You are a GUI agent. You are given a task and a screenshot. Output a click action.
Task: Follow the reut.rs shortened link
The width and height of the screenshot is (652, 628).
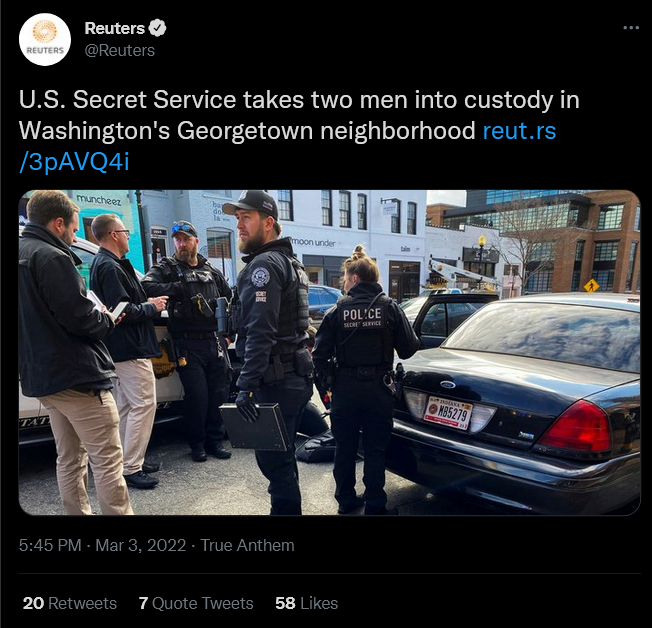pos(519,131)
